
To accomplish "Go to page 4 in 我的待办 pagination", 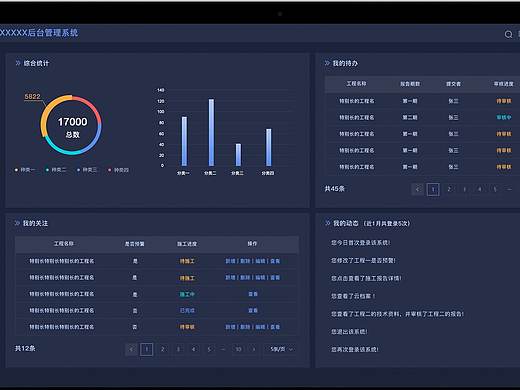I will coord(480,189).
